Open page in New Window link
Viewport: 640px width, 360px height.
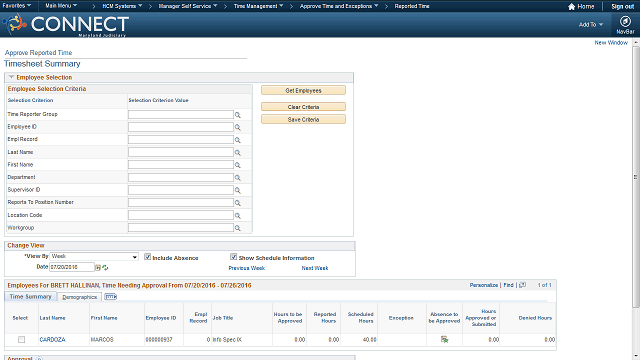pos(611,42)
